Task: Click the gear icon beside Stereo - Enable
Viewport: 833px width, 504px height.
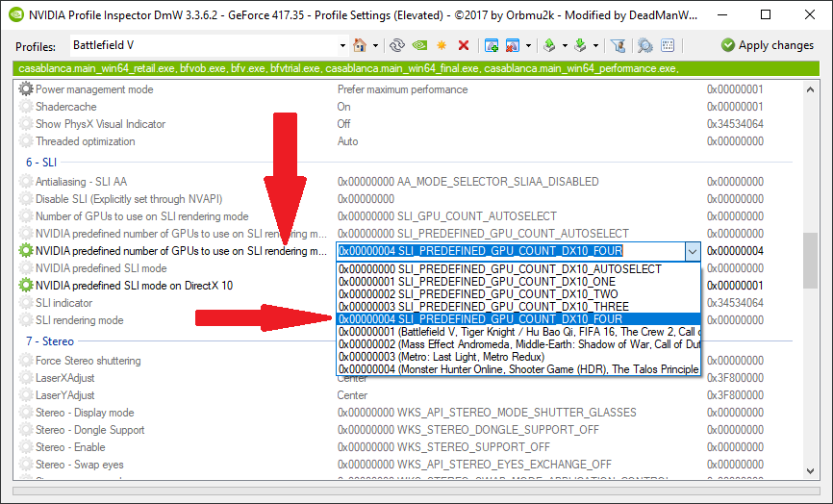Action: (x=26, y=447)
